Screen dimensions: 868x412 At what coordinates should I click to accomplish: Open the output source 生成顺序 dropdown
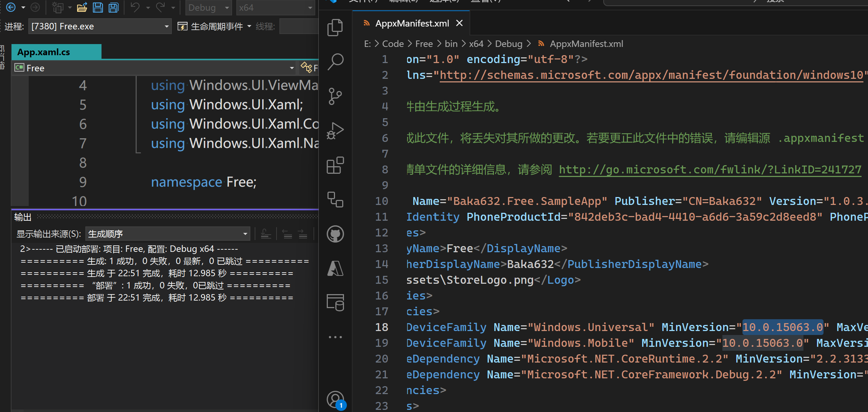point(168,234)
